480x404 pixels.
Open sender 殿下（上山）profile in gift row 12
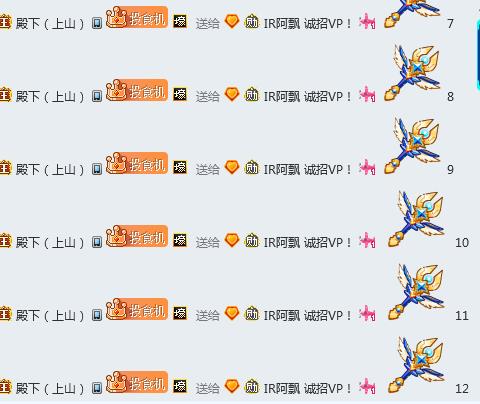pyautogui.click(x=50, y=388)
